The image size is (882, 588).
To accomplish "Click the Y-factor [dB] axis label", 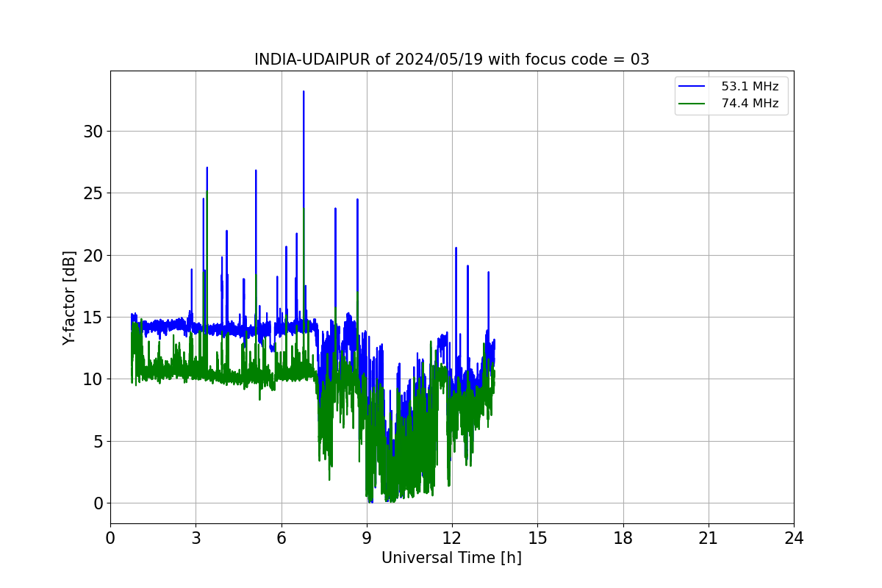I will (x=69, y=297).
